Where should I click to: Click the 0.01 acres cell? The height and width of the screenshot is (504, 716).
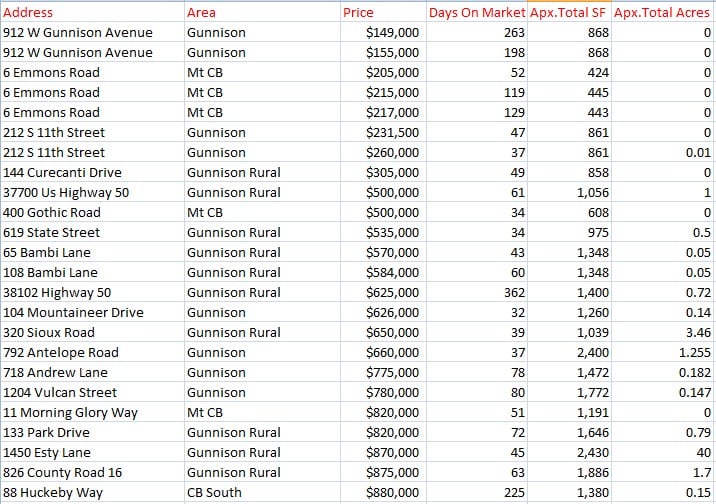[x=663, y=152]
